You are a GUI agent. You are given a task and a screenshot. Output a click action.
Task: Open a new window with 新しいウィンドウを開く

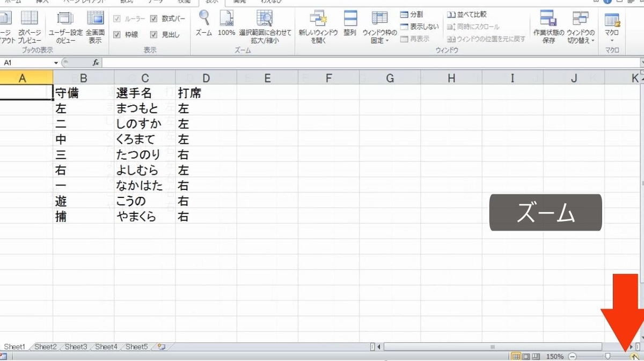pos(319,26)
